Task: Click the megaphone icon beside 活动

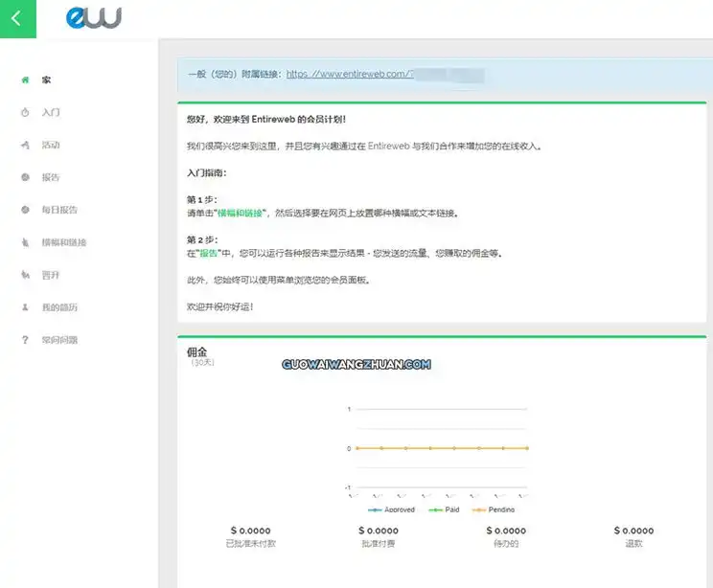Action: click(25, 145)
